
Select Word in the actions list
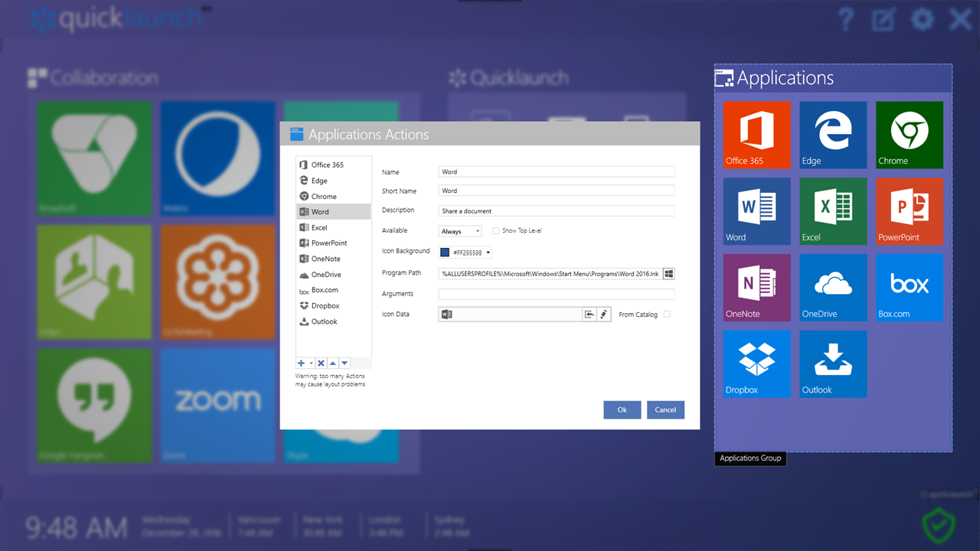(x=334, y=212)
